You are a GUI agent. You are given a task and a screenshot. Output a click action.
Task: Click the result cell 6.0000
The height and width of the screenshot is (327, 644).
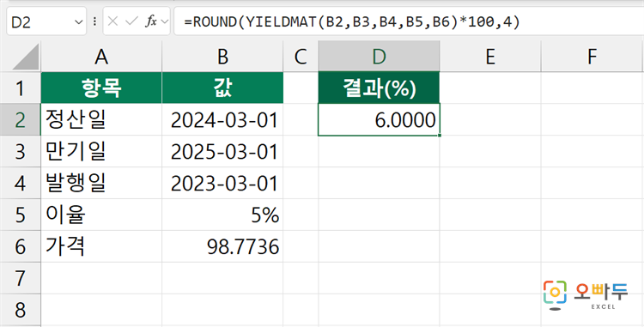(x=379, y=120)
